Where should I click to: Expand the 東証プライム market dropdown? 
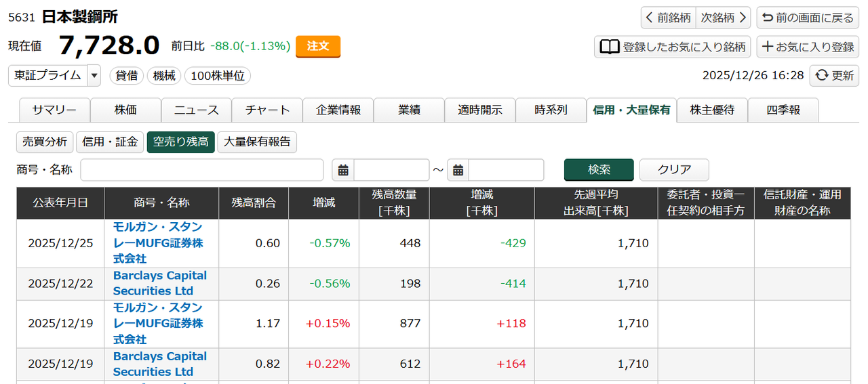94,76
